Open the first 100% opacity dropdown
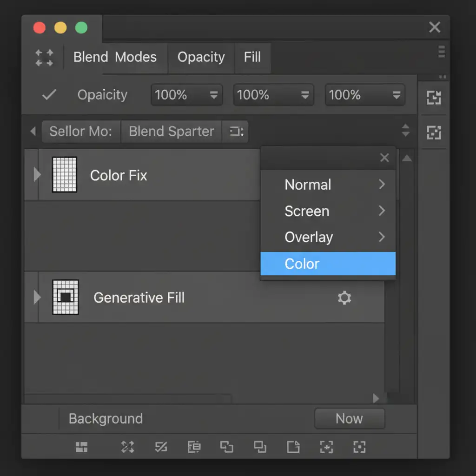Viewport: 476px width, 476px height. pos(186,95)
